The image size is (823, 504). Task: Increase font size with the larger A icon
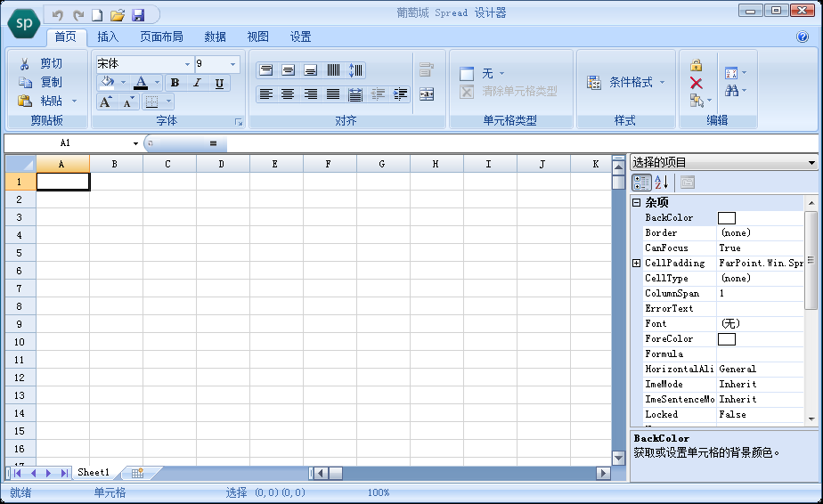click(105, 102)
